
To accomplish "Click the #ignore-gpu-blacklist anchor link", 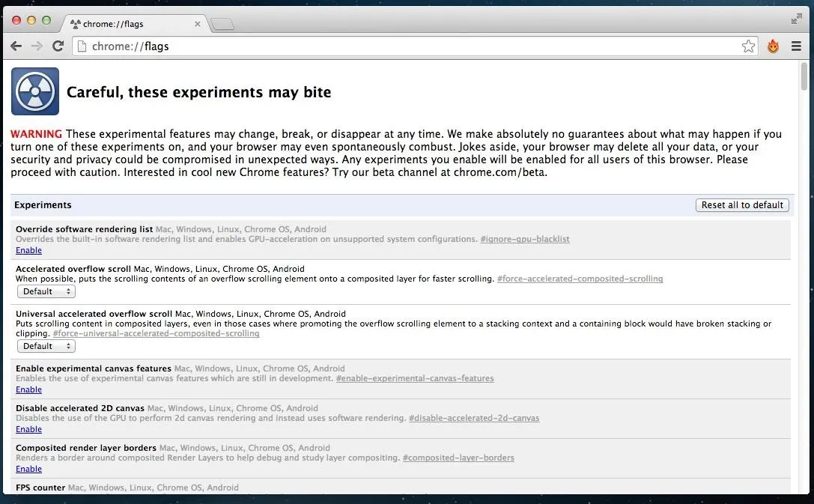I will click(524, 239).
